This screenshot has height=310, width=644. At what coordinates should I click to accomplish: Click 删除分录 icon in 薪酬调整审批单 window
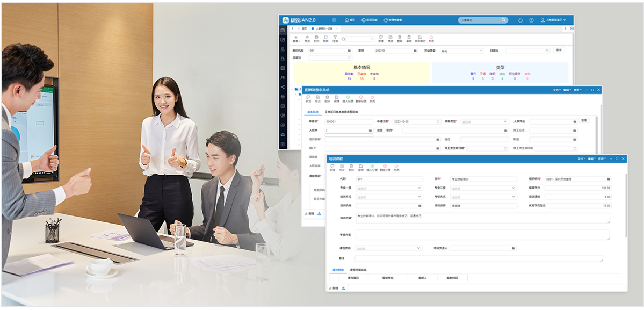pos(360,99)
